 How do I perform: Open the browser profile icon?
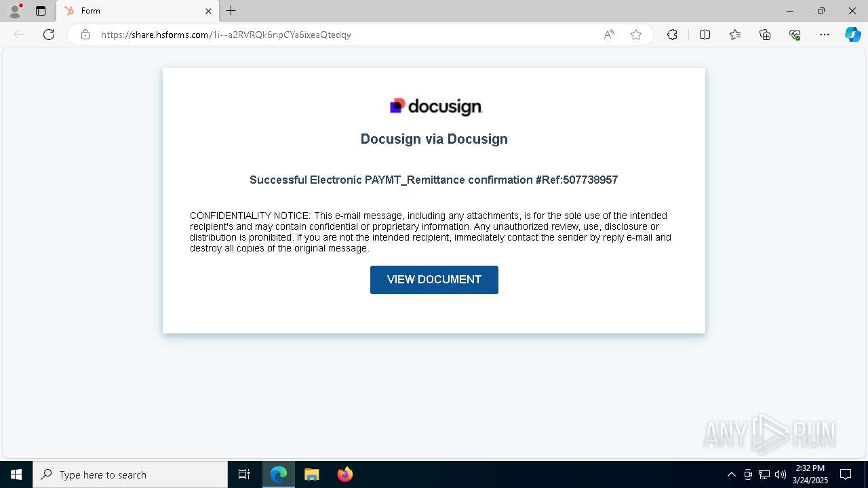click(x=14, y=11)
